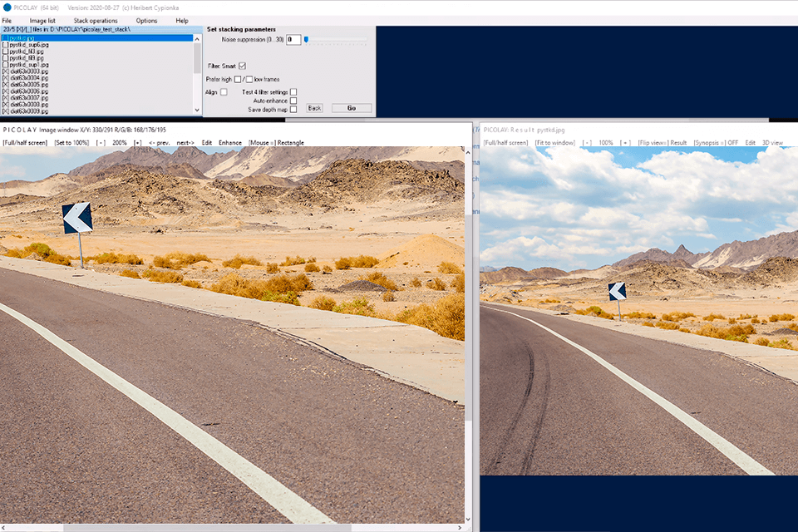Toggle the Filter Smart checkbox
The image size is (798, 532).
pos(243,66)
